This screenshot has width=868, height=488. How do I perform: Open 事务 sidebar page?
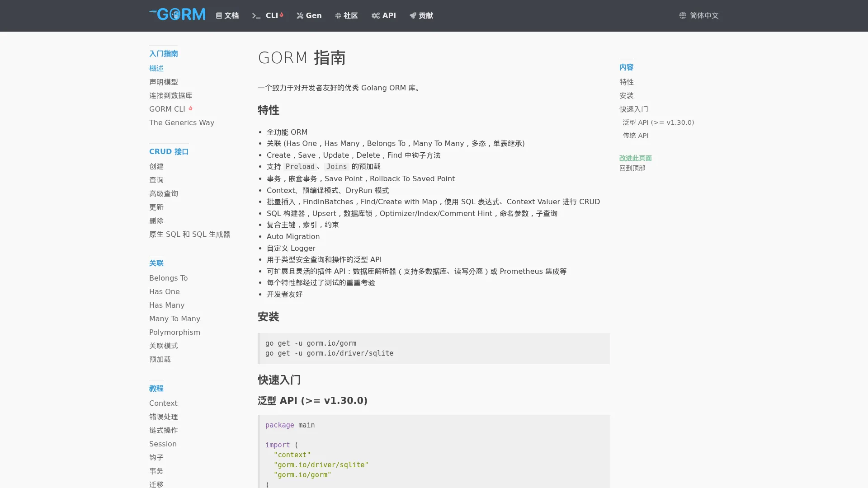click(x=156, y=471)
